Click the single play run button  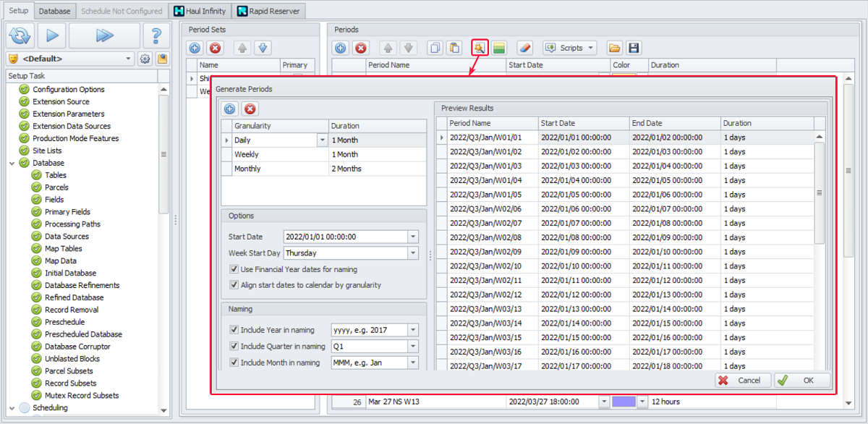(x=52, y=35)
